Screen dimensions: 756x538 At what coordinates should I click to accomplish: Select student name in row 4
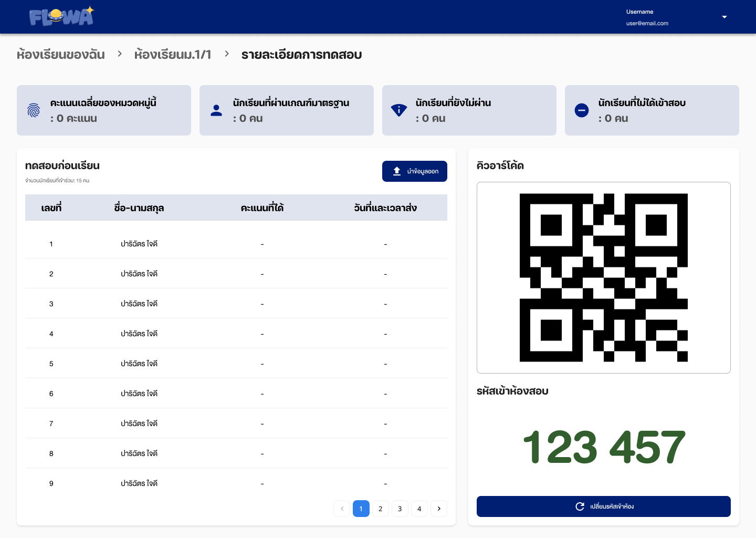[139, 334]
